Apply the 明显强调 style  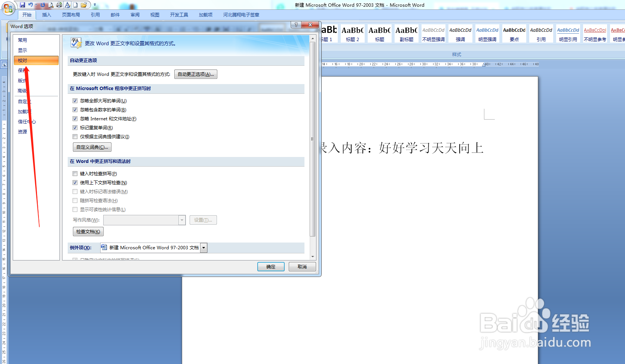(x=487, y=34)
